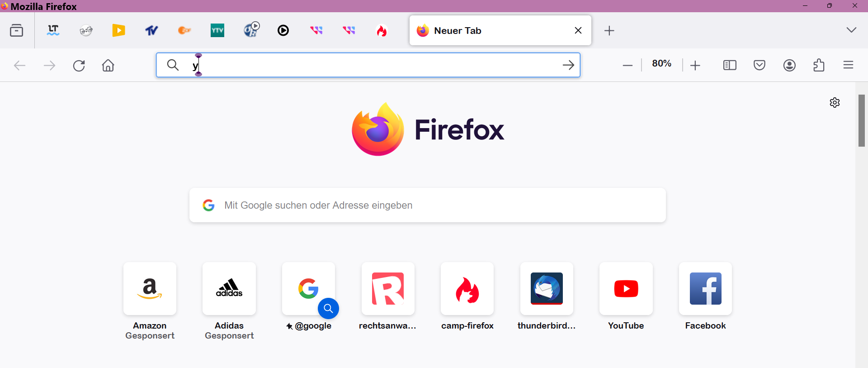Close the Neuer Tab tab
The height and width of the screenshot is (368, 868).
[578, 30]
